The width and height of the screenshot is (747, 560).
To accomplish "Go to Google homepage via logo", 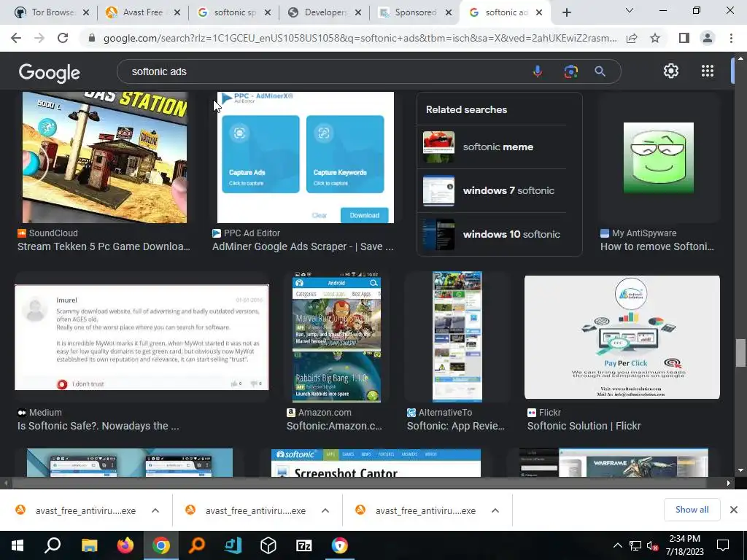I will pyautogui.click(x=49, y=72).
